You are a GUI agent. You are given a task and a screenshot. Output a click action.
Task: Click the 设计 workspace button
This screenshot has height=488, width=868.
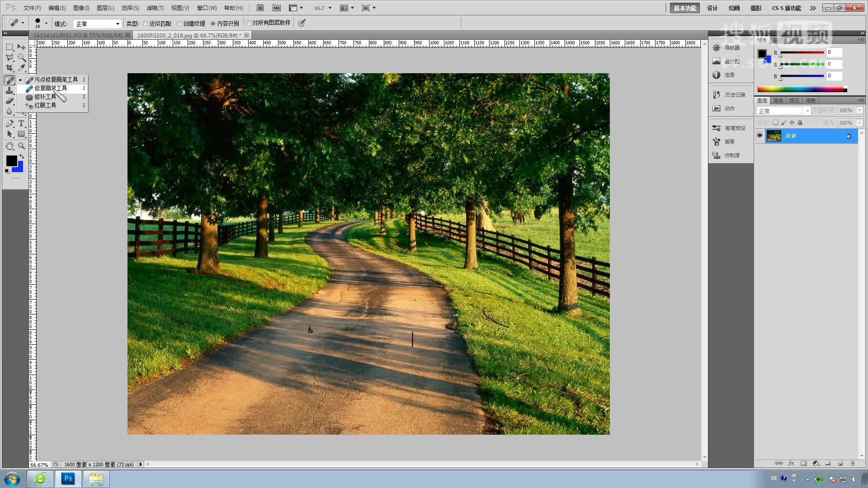pyautogui.click(x=712, y=8)
